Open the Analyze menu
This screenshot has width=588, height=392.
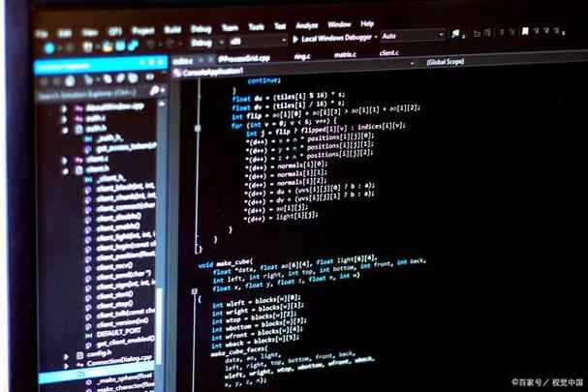click(307, 25)
